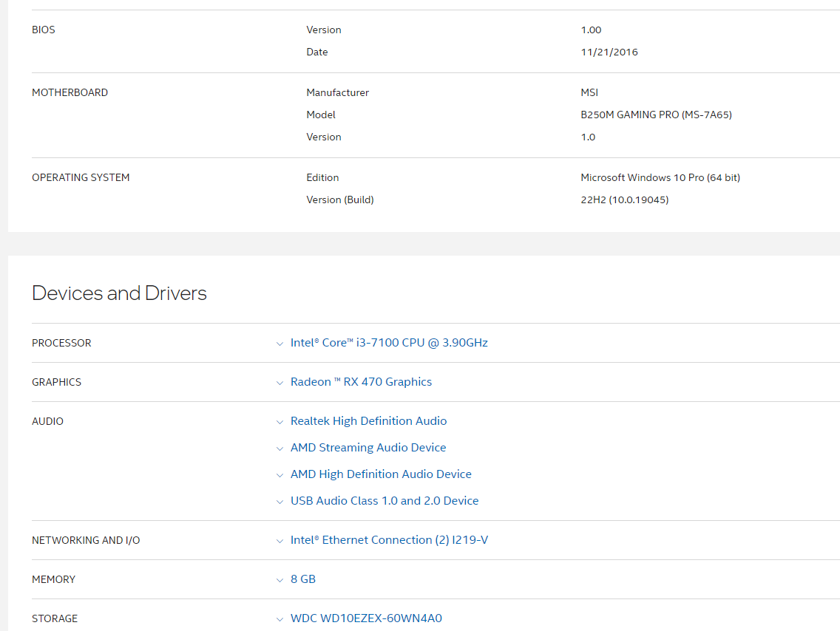Click the B250M GAMING PRO motherboard model text
Image resolution: width=840 pixels, height=631 pixels.
(x=656, y=115)
